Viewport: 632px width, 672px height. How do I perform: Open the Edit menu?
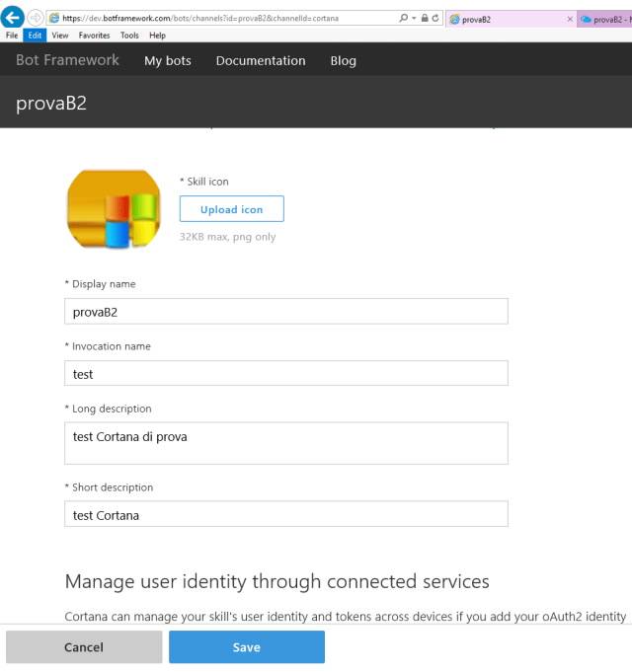tap(35, 36)
